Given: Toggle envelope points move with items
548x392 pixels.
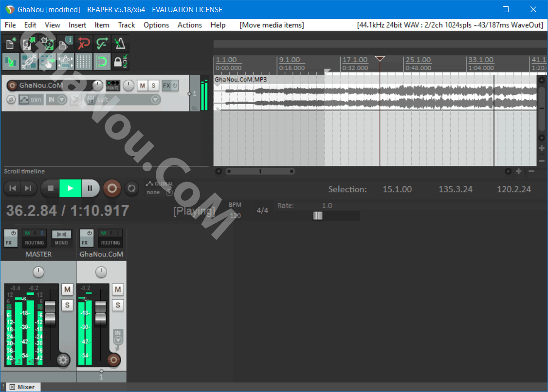Looking at the screenshot, I should point(65,62).
